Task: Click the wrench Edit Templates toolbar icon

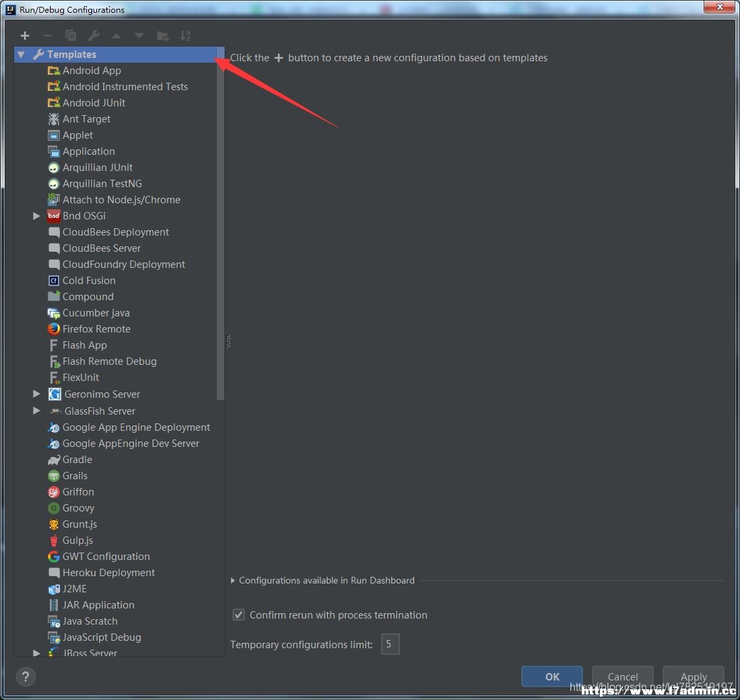Action: [94, 36]
